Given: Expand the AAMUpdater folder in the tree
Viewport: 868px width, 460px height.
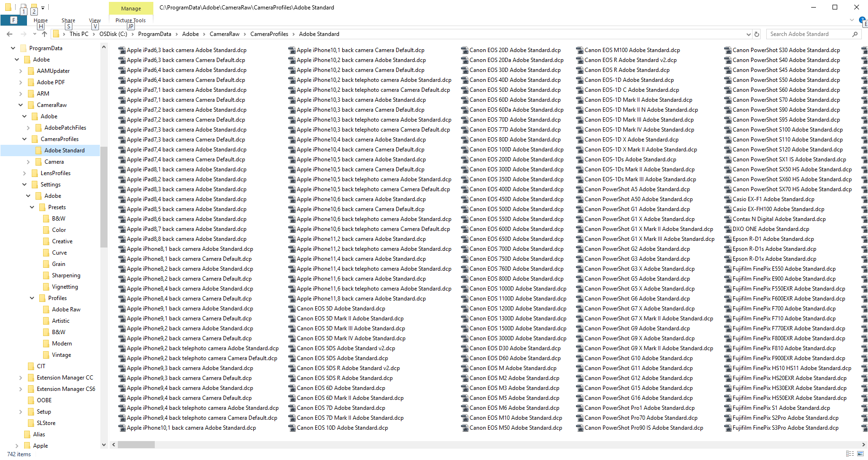Looking at the screenshot, I should point(20,71).
